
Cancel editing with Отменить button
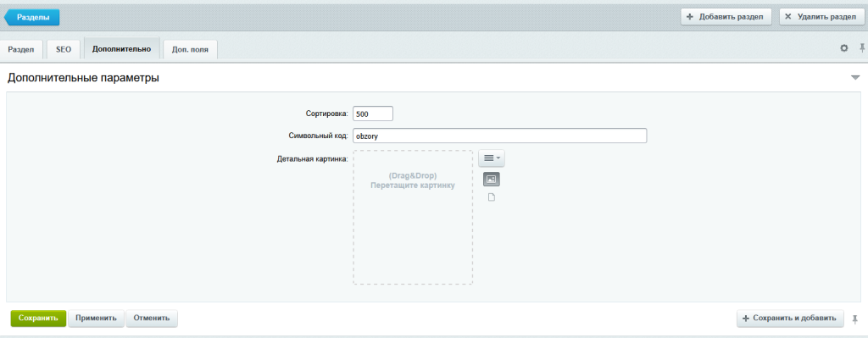[152, 318]
